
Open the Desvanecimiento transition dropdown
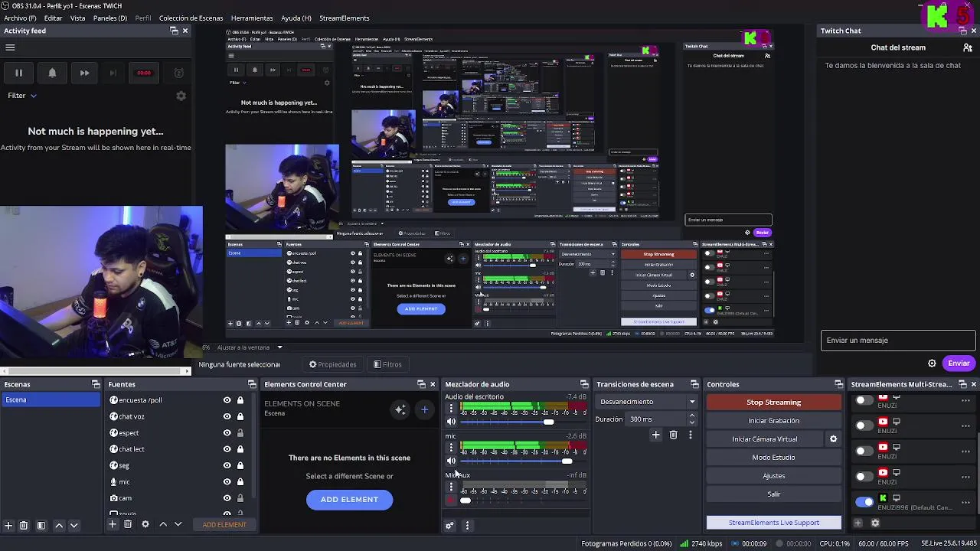point(647,402)
